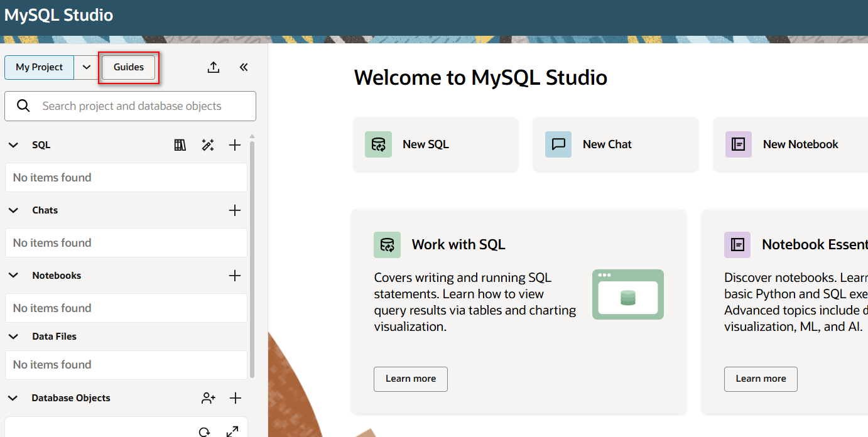Collapse the Notebooks section

click(14, 276)
